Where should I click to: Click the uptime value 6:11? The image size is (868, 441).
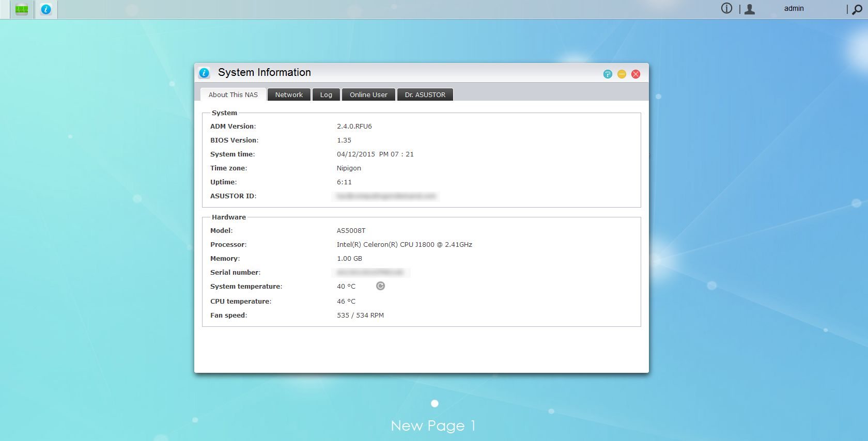coord(344,182)
